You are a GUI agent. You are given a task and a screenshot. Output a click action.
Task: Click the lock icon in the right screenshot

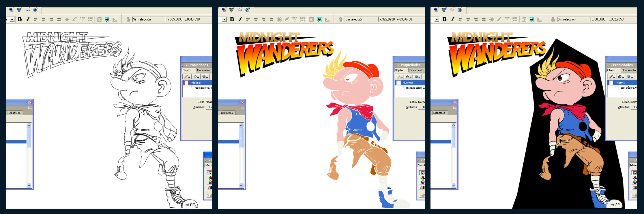(x=553, y=19)
